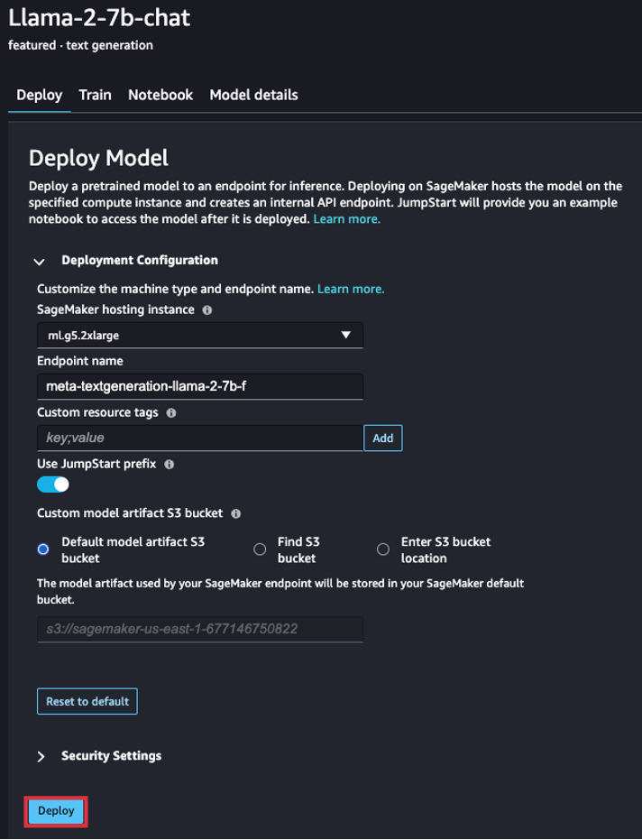This screenshot has width=642, height=840.
Task: Click the Llama-2-7b-chat title
Action: coord(99,18)
